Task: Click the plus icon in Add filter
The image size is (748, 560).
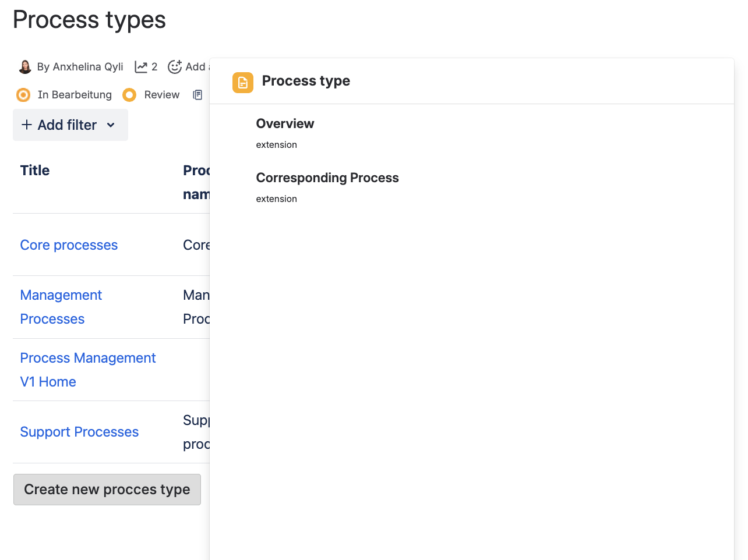Action: [27, 125]
